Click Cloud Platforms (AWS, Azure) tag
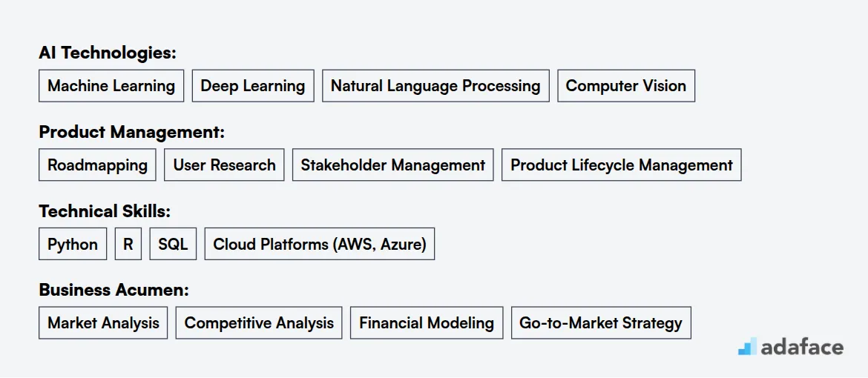 pos(319,245)
